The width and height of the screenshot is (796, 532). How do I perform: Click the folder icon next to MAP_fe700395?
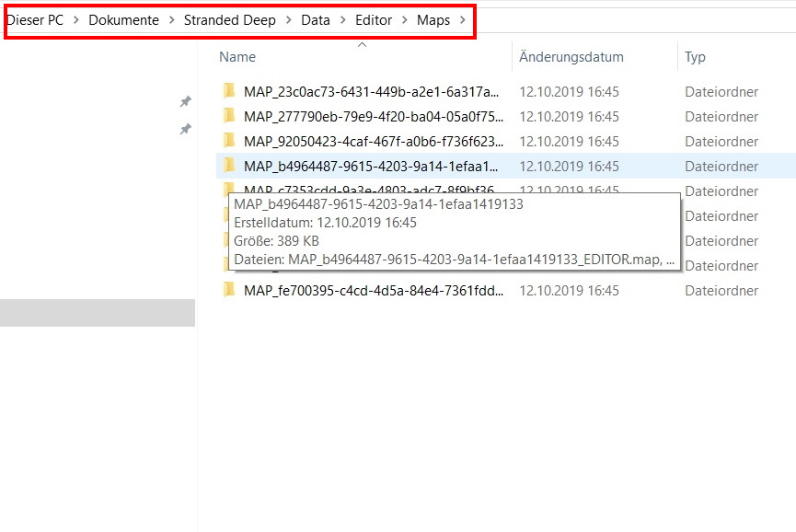229,290
